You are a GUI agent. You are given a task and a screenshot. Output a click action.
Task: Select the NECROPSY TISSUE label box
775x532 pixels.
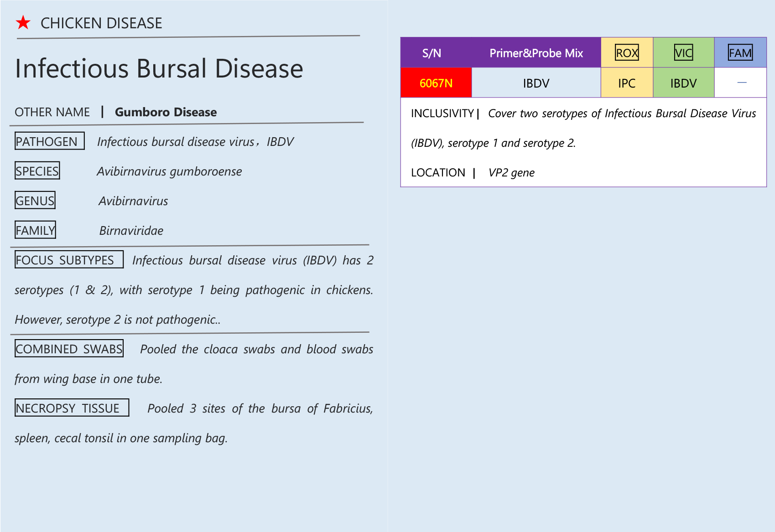coord(72,408)
